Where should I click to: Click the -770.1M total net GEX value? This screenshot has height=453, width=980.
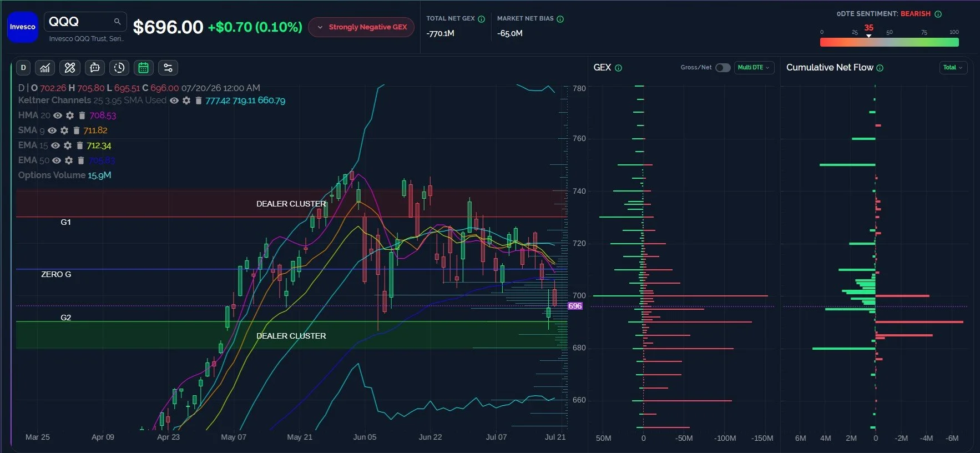click(441, 33)
